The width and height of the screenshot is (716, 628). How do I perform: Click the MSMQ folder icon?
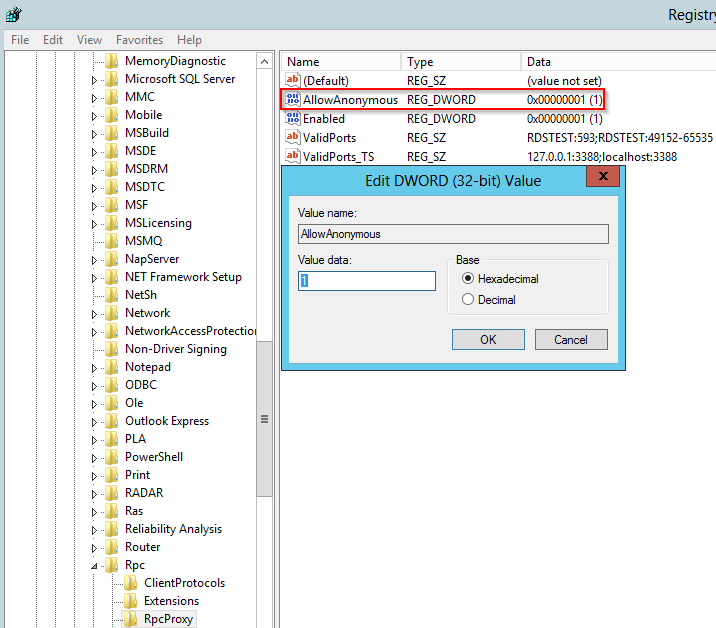[x=111, y=241]
